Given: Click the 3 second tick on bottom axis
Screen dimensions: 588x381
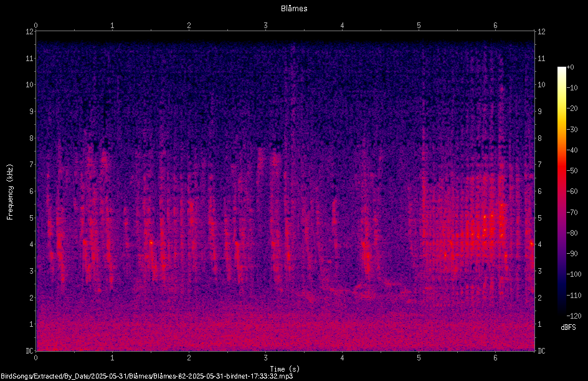Looking at the screenshot, I should coord(265,358).
